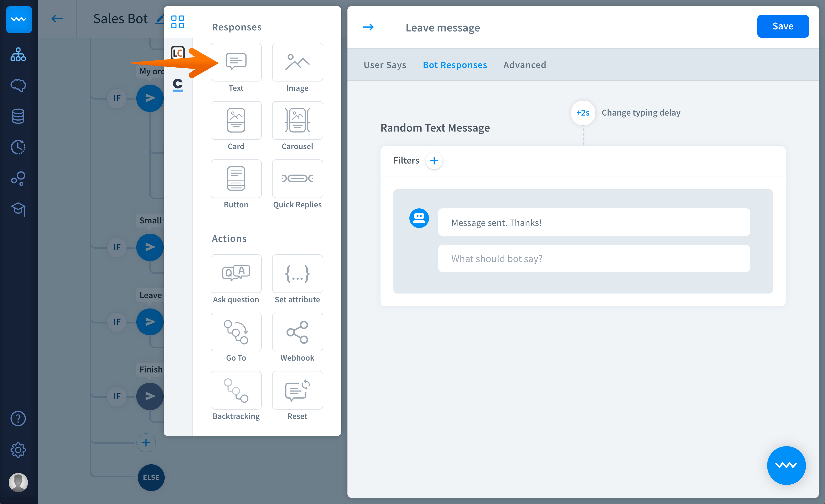Image resolution: width=825 pixels, height=504 pixels.
Task: Change the +2s typing delay
Action: pyautogui.click(x=583, y=113)
